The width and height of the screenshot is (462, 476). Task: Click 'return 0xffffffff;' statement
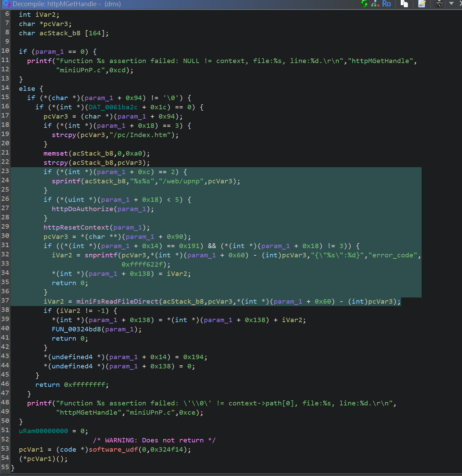[x=72, y=385]
